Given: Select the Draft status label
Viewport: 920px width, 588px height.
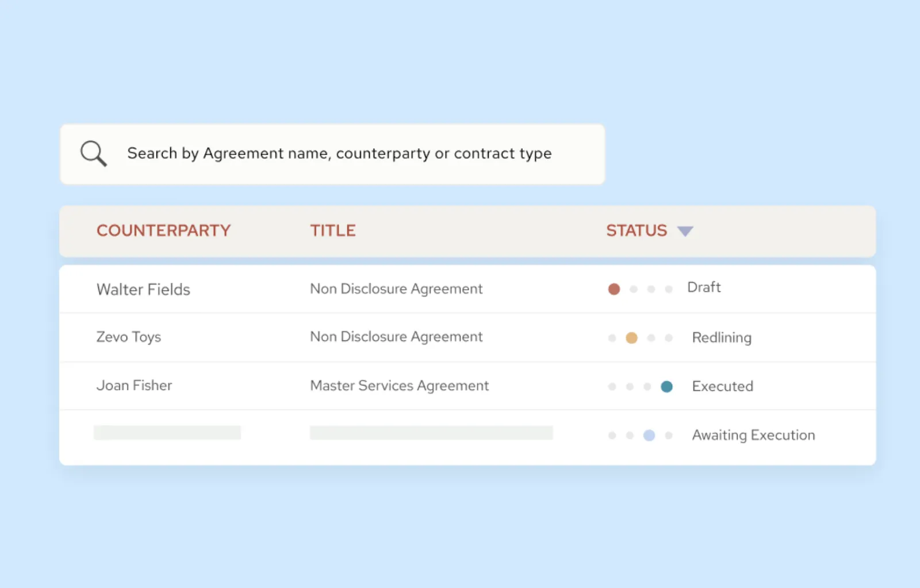Looking at the screenshot, I should pos(704,287).
